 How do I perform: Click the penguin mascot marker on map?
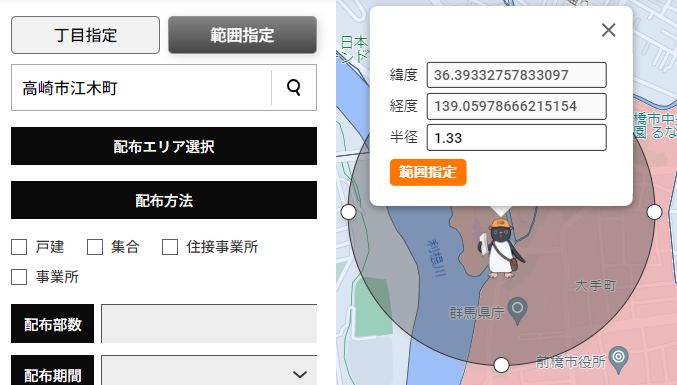point(500,248)
